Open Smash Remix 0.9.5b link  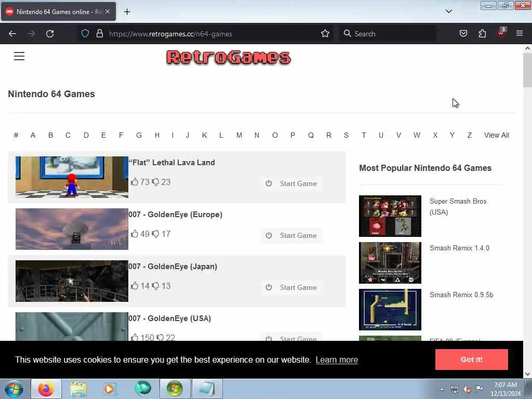(x=461, y=295)
